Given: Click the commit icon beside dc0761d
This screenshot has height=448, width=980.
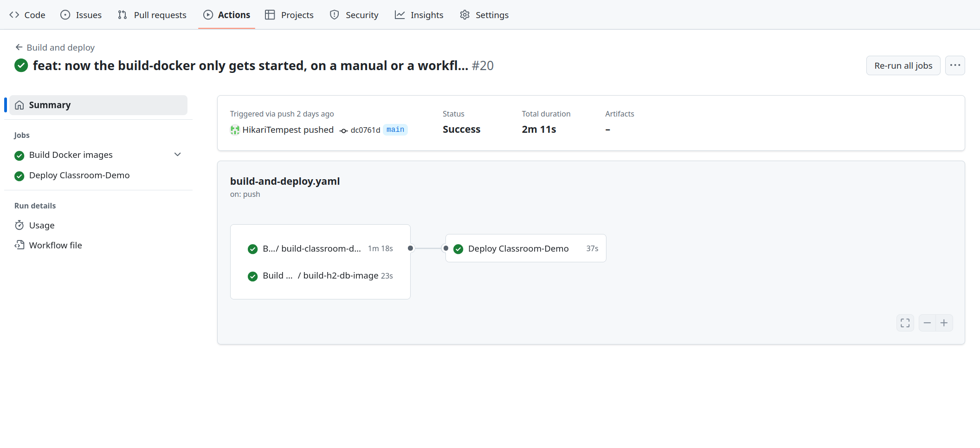Looking at the screenshot, I should pyautogui.click(x=343, y=130).
